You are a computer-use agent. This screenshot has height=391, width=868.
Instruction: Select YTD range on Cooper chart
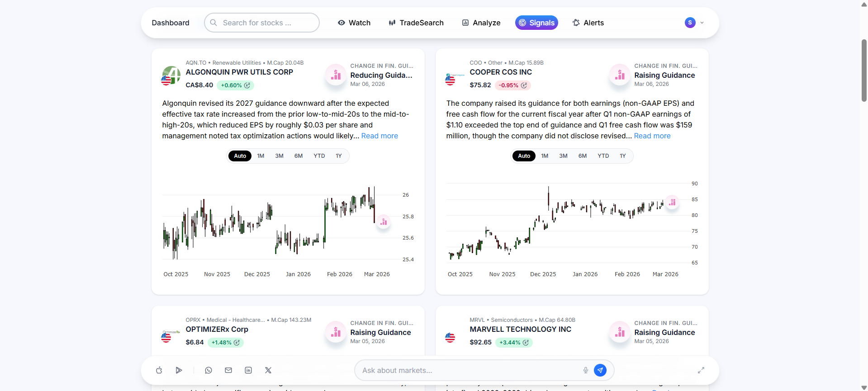pyautogui.click(x=603, y=156)
